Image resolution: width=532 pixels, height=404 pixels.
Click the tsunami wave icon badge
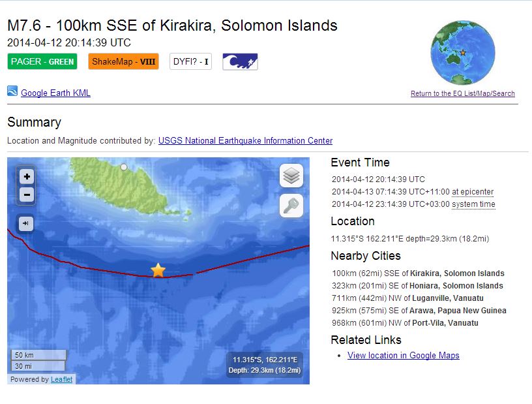click(x=240, y=62)
